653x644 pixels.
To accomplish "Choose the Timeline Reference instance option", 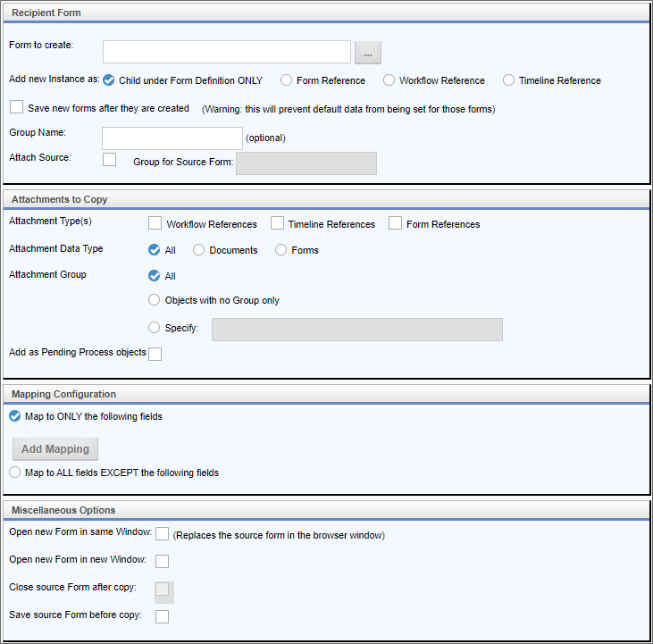I will click(x=509, y=80).
